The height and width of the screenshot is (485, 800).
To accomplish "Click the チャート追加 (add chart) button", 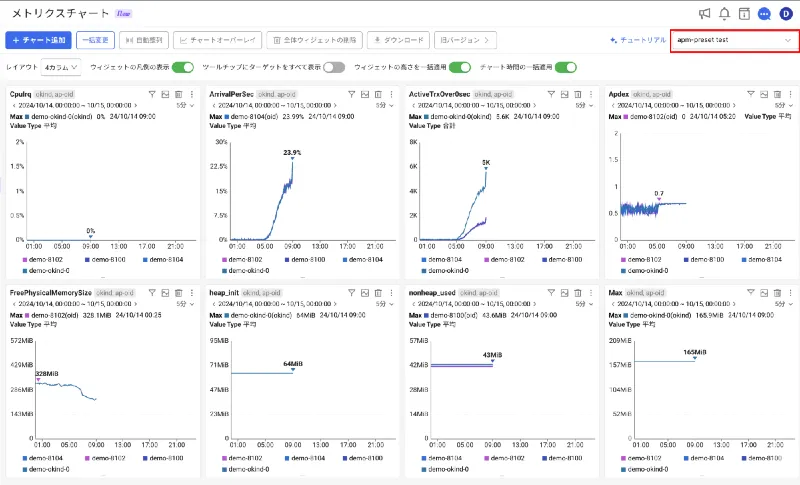I will pos(38,40).
